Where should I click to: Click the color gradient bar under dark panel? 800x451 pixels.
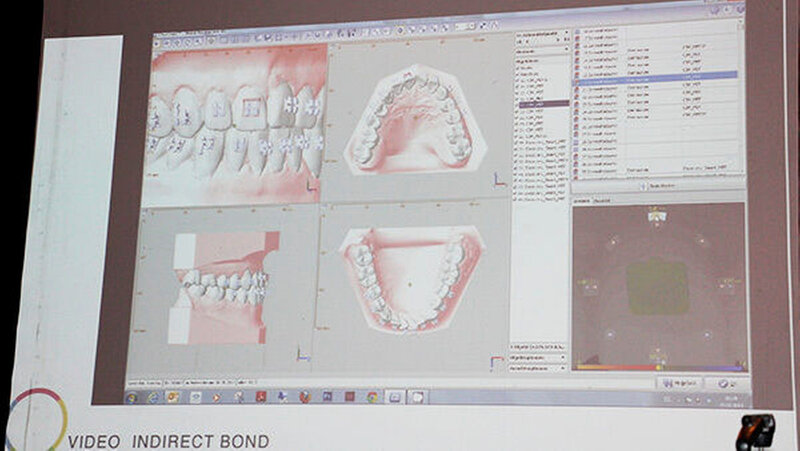[x=658, y=368]
